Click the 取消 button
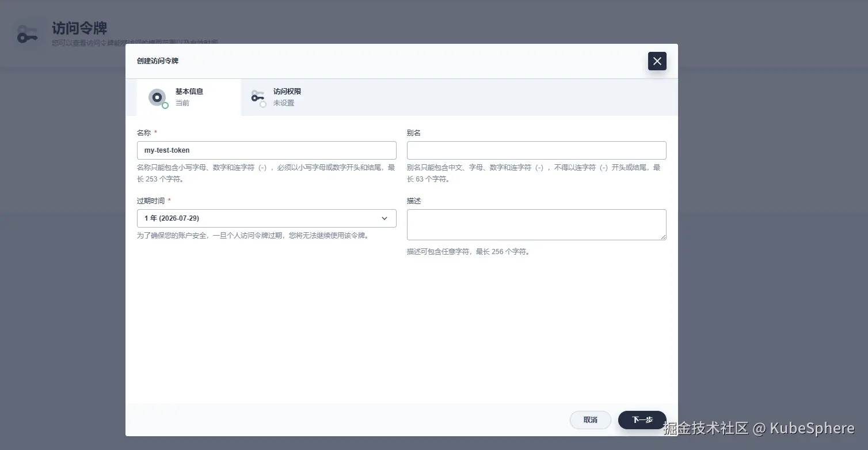Screen dimensions: 868x450 (x=590, y=420)
